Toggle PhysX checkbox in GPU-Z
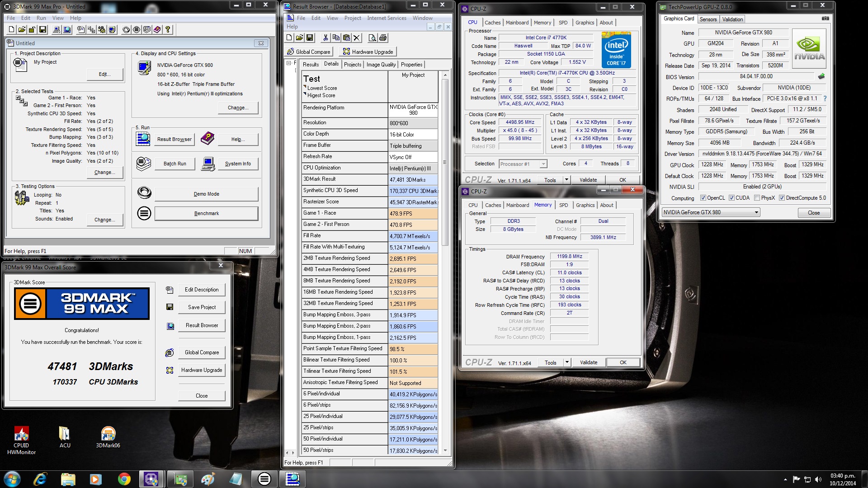The image size is (868, 488). pos(757,198)
